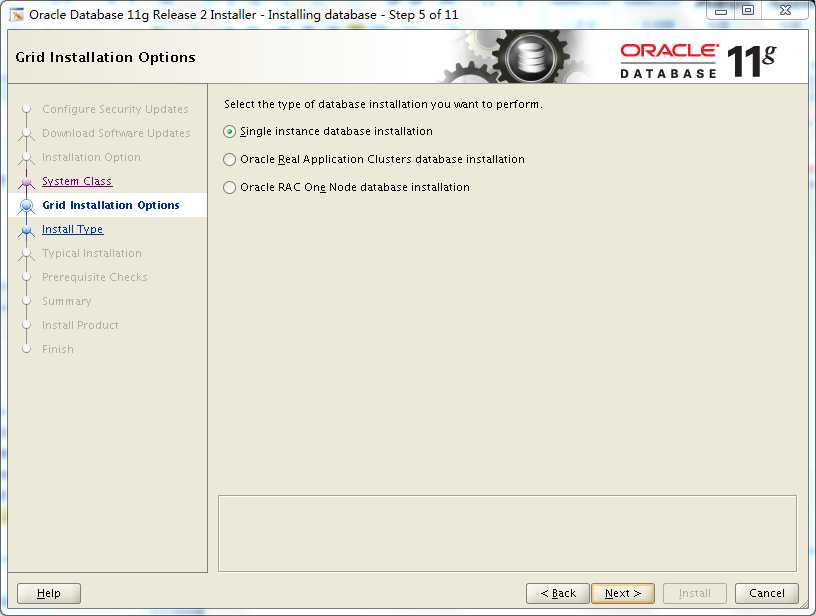The height and width of the screenshot is (616, 816).
Task: Click the Typical Installation step label
Action: coord(92,253)
